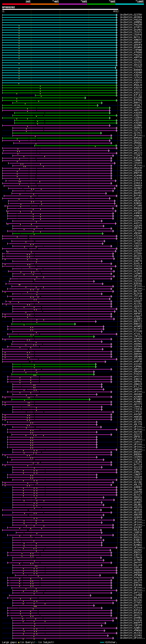Screen dimensions: 146x644
Task: Select hit UniRef100_B5A4J8
Action: click(131, 85)
